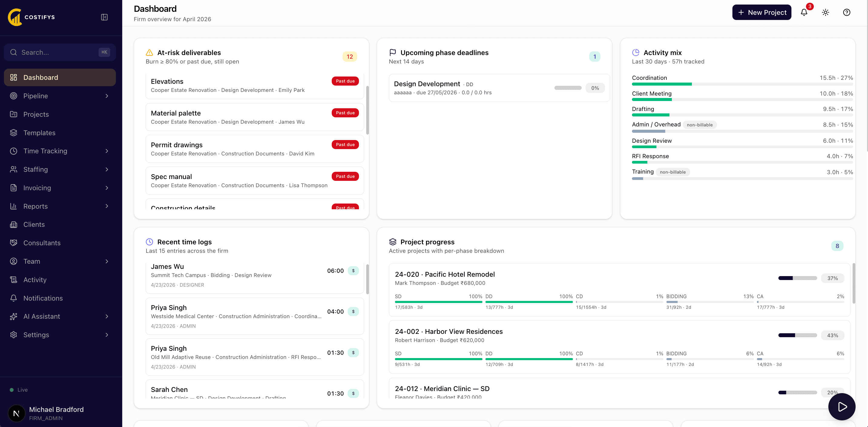Click the Pipeline target icon

pos(14,96)
